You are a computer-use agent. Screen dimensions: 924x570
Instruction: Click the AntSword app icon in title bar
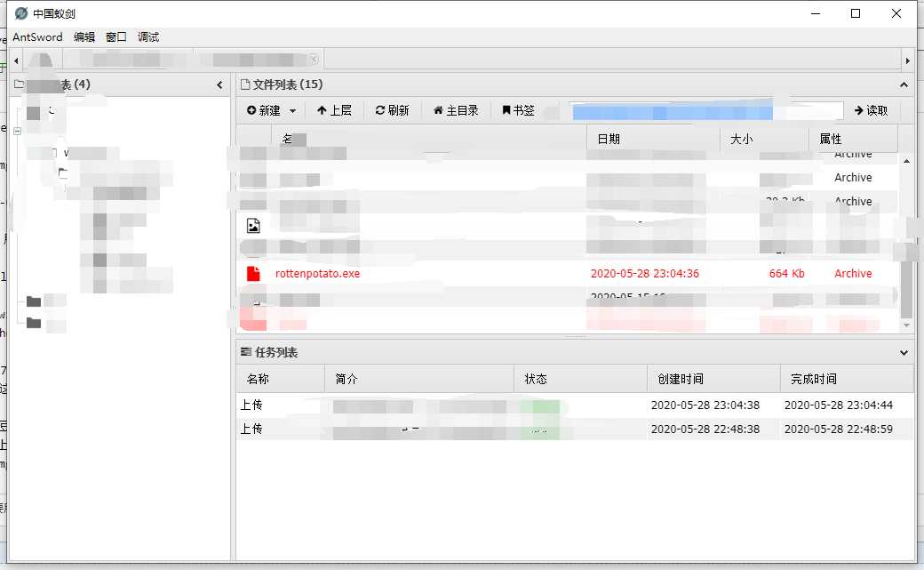(x=21, y=13)
